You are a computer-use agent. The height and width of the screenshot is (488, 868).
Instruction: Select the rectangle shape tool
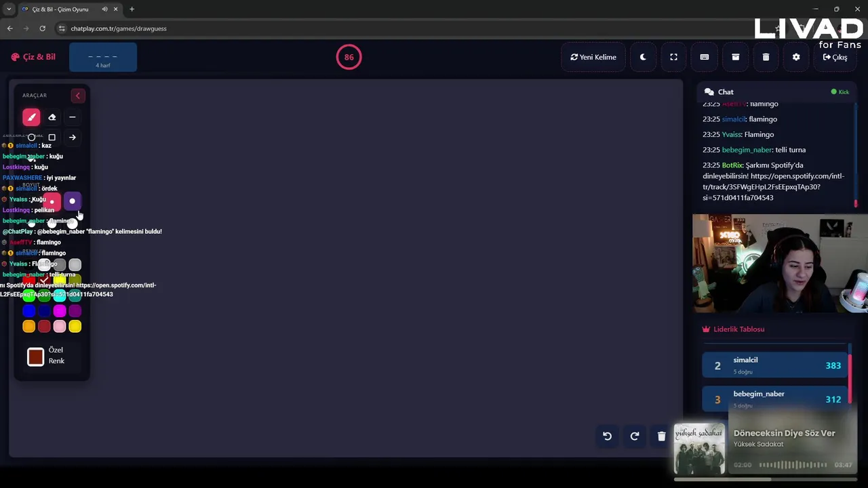52,138
